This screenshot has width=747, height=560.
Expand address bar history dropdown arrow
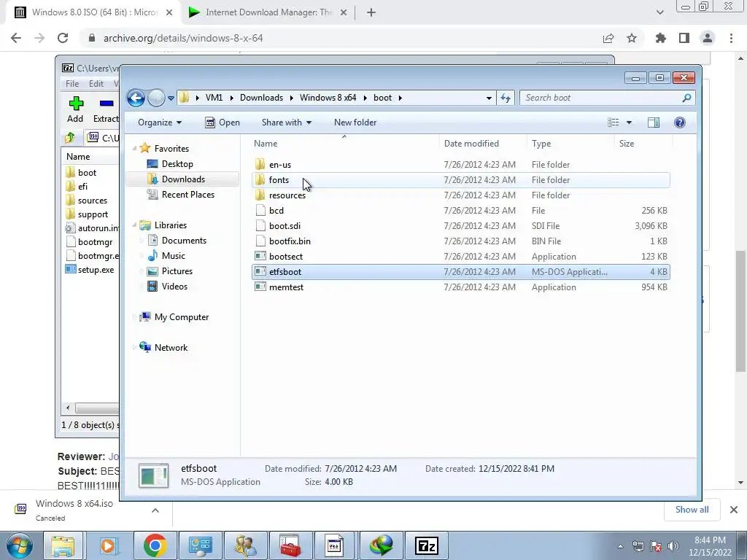click(489, 98)
